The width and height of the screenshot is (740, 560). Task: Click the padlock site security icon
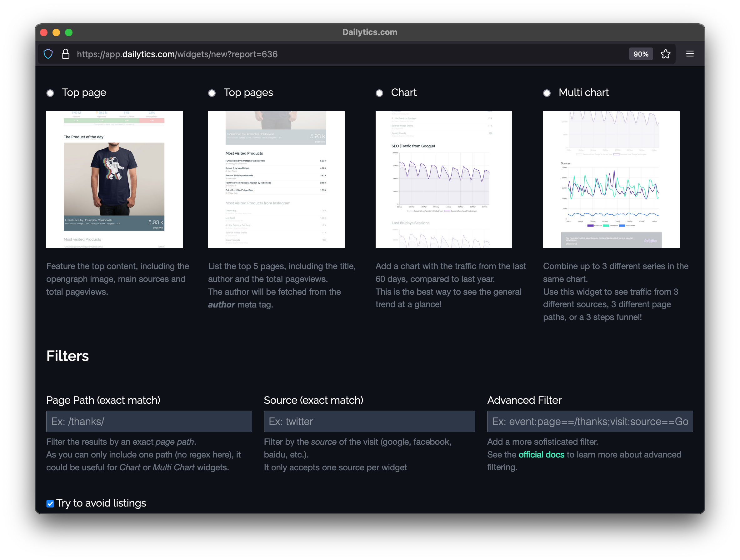pyautogui.click(x=66, y=54)
